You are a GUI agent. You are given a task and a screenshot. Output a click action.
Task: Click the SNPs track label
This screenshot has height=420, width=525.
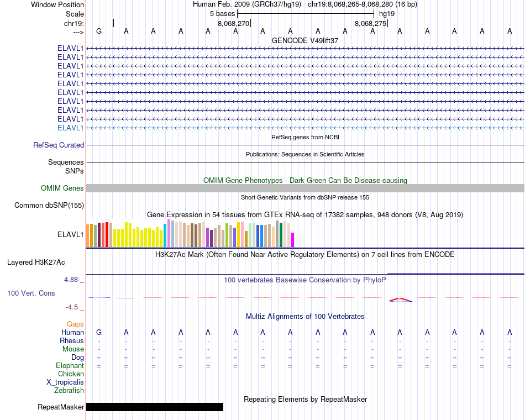[x=75, y=171]
